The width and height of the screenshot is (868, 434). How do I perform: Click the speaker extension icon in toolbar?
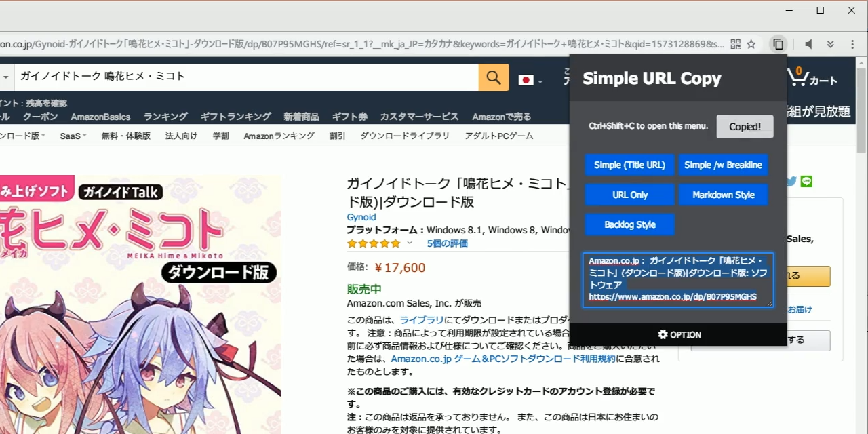click(x=808, y=44)
